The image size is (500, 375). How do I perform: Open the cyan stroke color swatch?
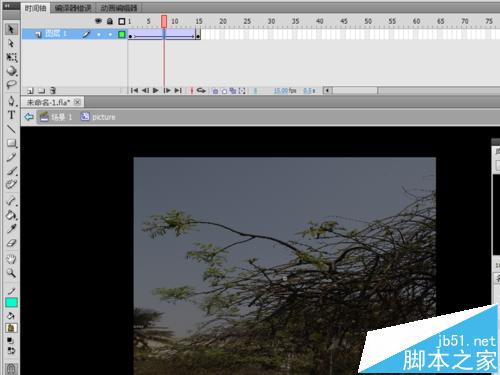click(x=11, y=302)
